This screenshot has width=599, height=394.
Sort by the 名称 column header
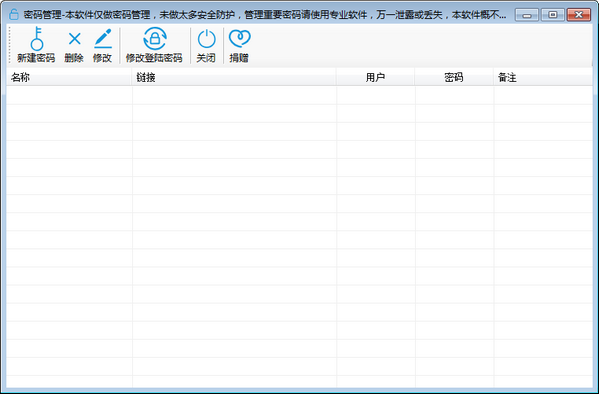click(x=69, y=78)
